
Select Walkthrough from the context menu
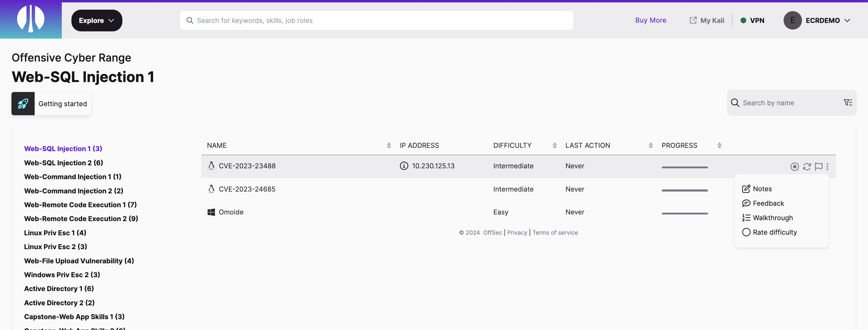[773, 217]
